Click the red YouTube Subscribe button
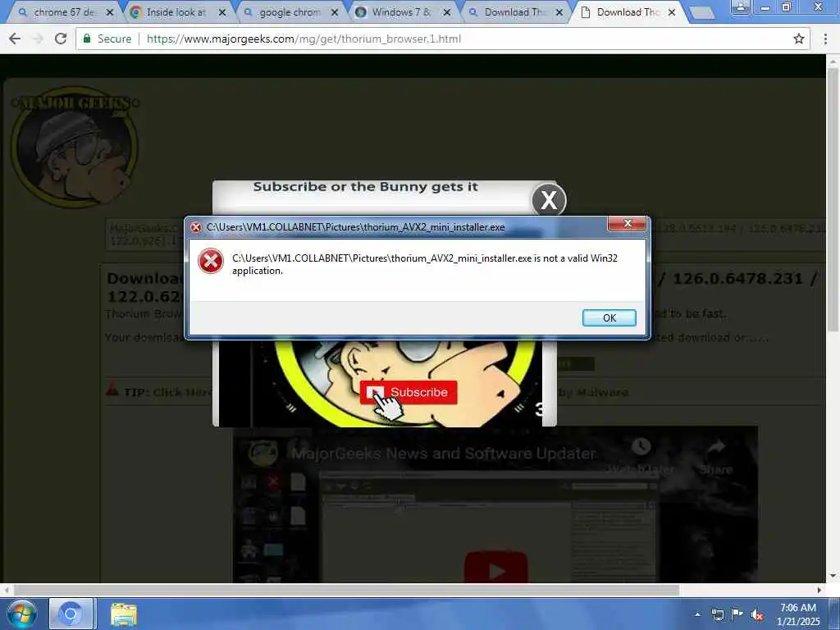This screenshot has height=630, width=840. coord(409,392)
